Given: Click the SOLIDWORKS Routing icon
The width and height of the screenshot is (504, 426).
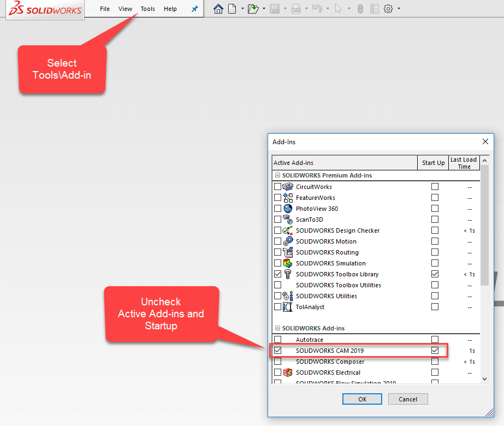Looking at the screenshot, I should coord(288,252).
